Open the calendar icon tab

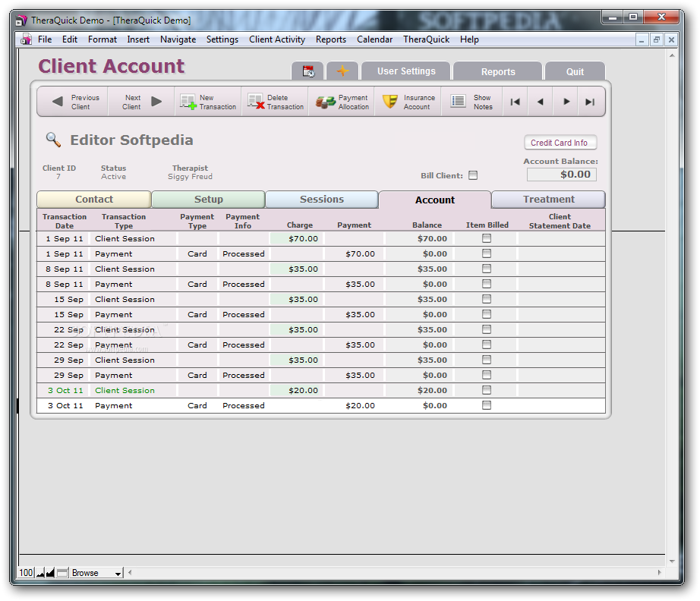point(308,71)
